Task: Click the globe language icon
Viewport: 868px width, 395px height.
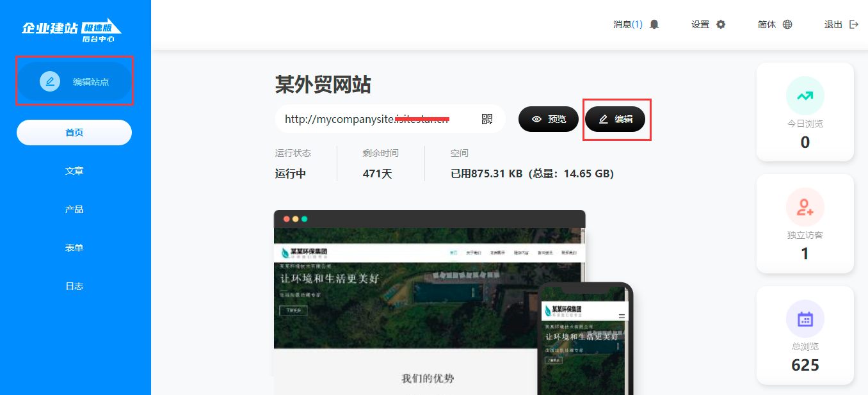Action: pyautogui.click(x=787, y=24)
